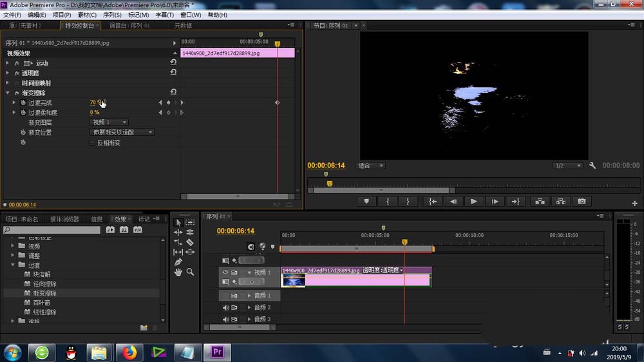Step forward one frame

(x=495, y=202)
